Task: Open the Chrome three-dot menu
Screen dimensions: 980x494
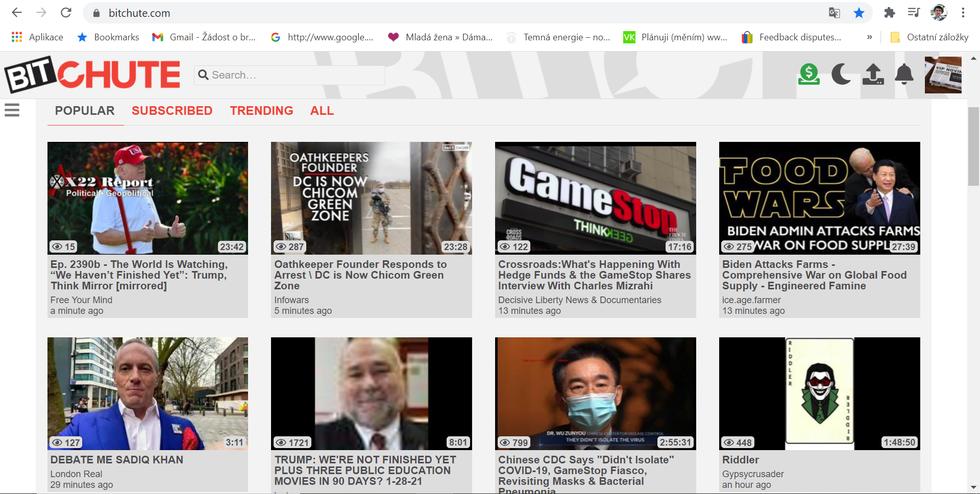Action: pos(963,13)
